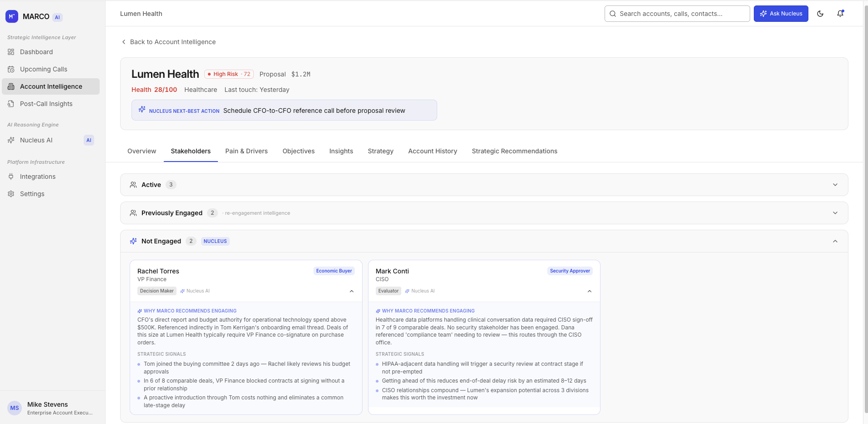Viewport: 868px width, 424px height.
Task: Collapse Mark Conti card details
Action: (x=590, y=291)
